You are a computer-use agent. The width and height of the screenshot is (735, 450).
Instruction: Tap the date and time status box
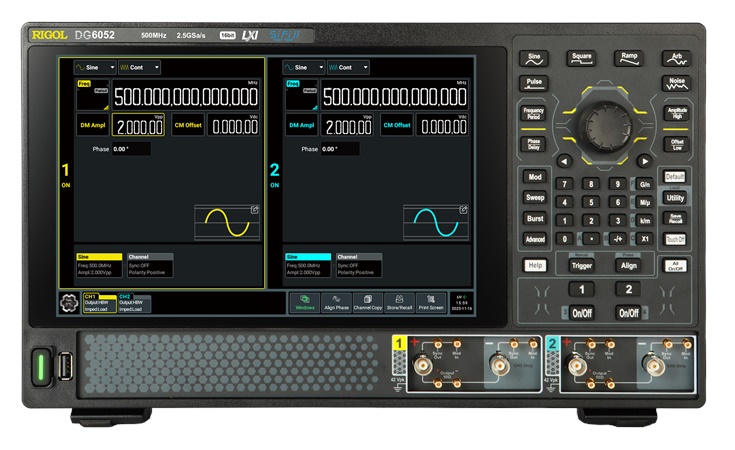click(462, 303)
